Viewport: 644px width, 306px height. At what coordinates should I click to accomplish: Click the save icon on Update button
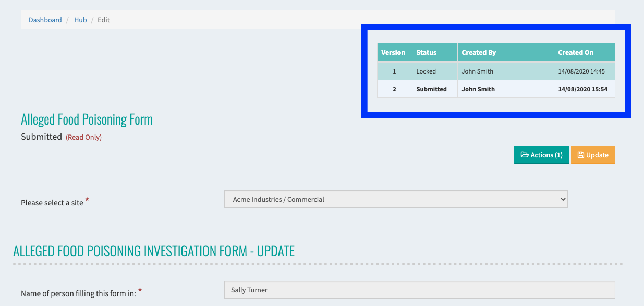point(581,155)
